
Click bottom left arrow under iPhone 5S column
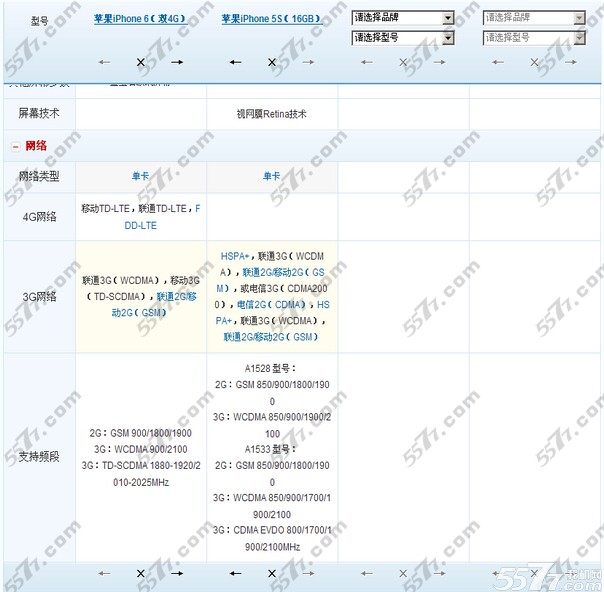click(235, 574)
